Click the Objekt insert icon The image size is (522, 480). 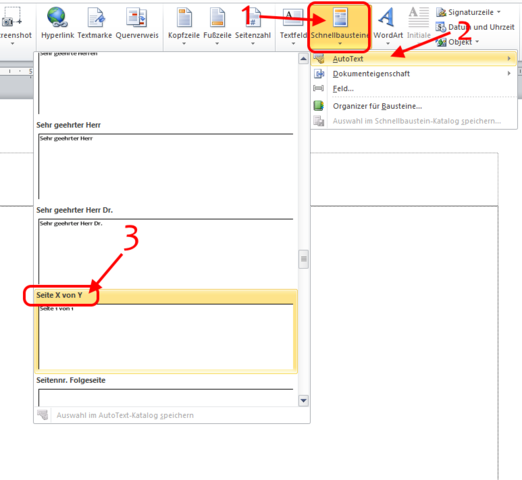pos(441,42)
